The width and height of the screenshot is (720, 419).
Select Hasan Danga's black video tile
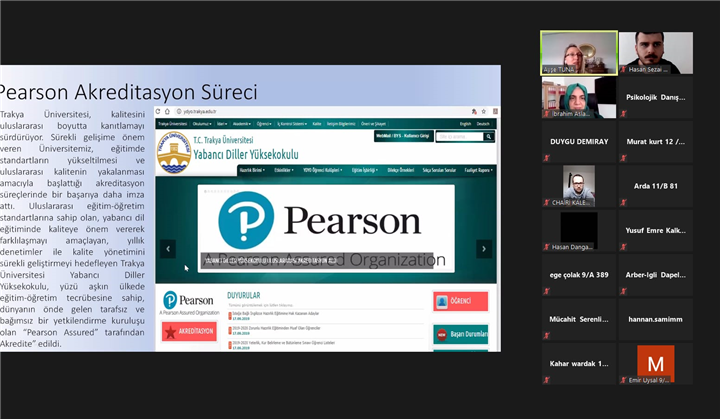tap(579, 230)
